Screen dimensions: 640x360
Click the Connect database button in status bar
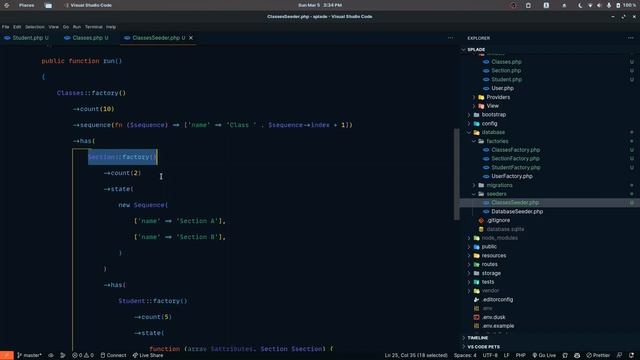pyautogui.click(x=113, y=355)
